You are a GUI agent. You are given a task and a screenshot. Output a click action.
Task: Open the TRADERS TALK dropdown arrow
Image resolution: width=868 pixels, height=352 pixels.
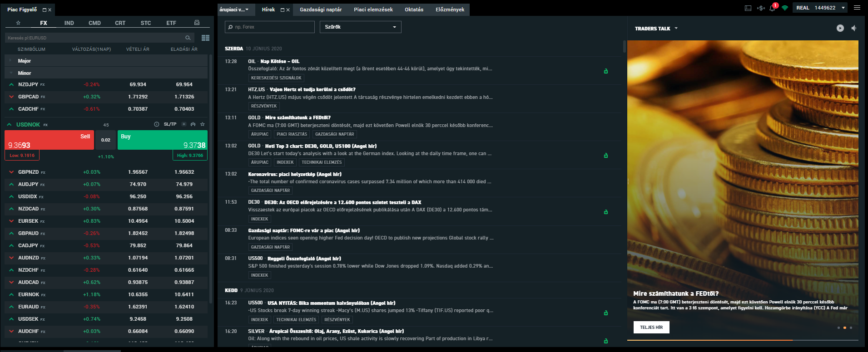click(x=676, y=28)
